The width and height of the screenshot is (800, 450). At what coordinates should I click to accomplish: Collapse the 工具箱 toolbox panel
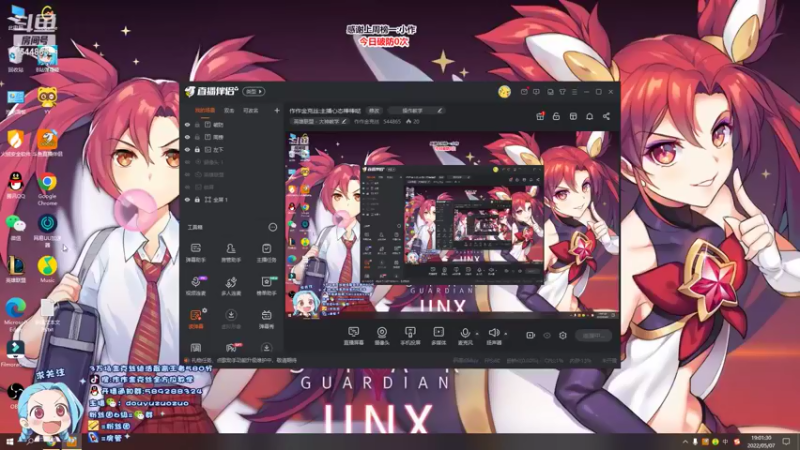click(272, 227)
